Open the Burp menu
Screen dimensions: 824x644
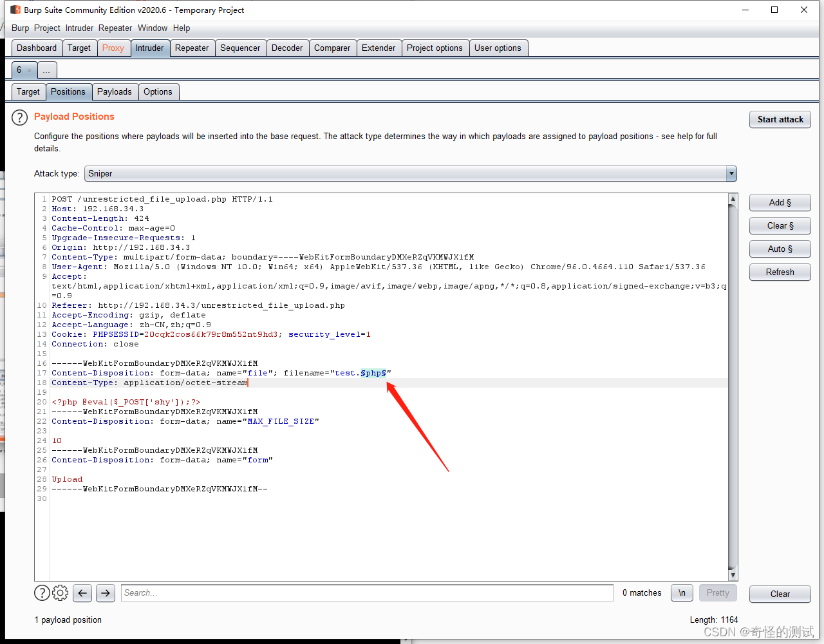pyautogui.click(x=20, y=28)
